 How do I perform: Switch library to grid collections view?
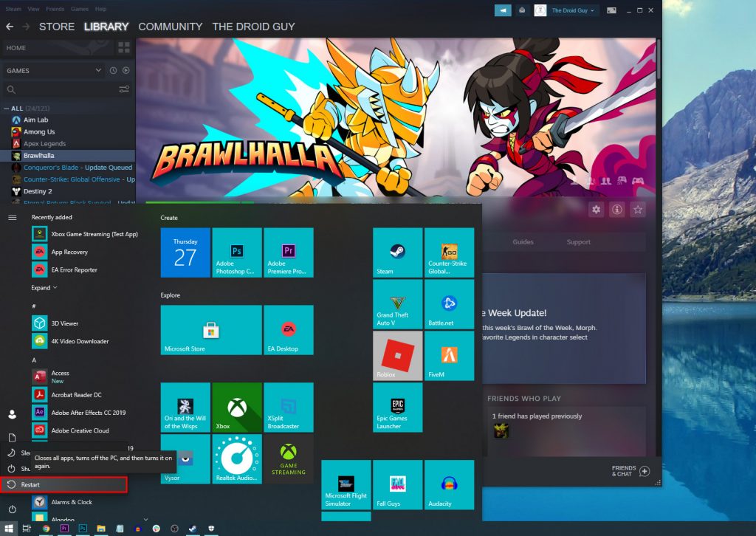(x=124, y=47)
